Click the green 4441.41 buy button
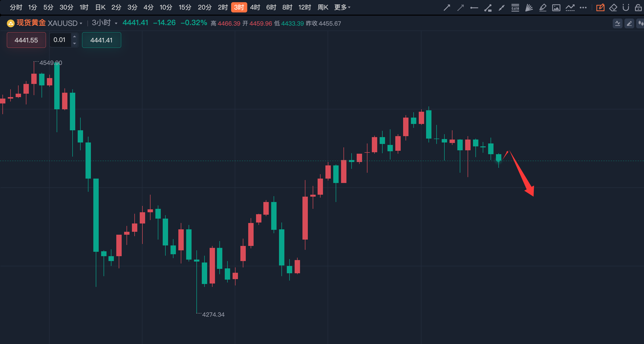Viewport: 644px width, 344px height. [x=101, y=40]
